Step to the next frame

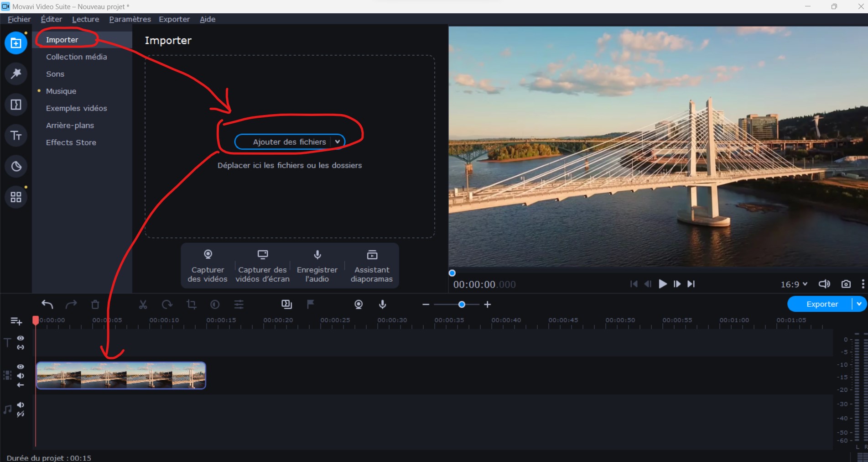coord(677,284)
